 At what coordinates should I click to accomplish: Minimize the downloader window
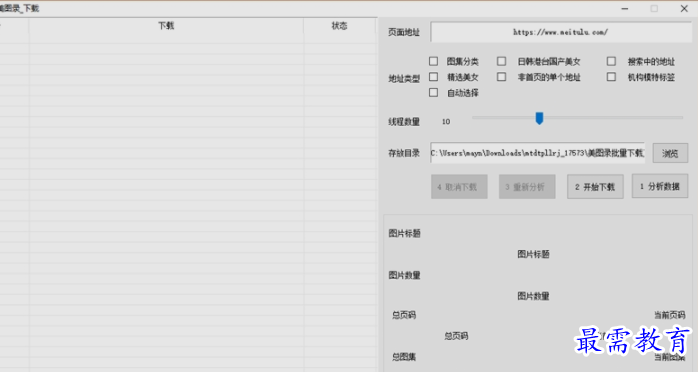[625, 8]
